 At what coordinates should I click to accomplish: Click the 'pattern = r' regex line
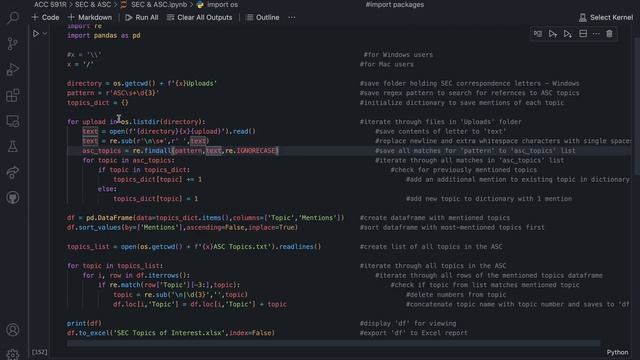(113, 93)
